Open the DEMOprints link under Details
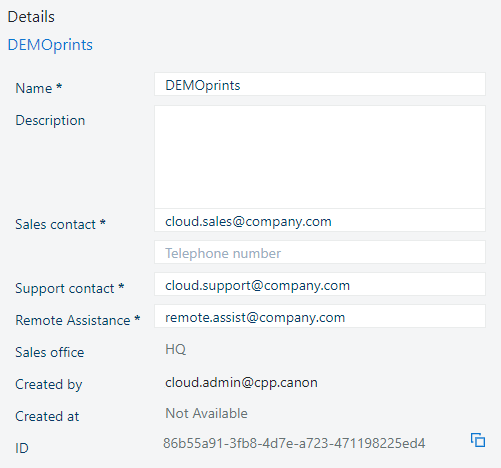 [x=50, y=45]
